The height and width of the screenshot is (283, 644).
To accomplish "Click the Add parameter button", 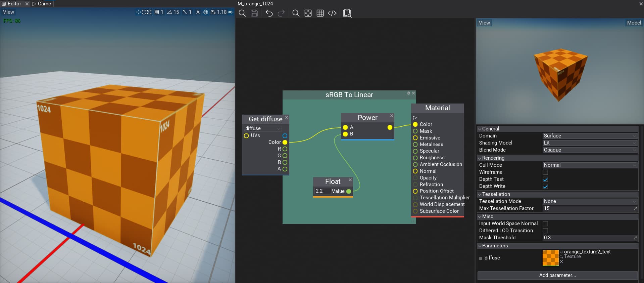I will (557, 275).
